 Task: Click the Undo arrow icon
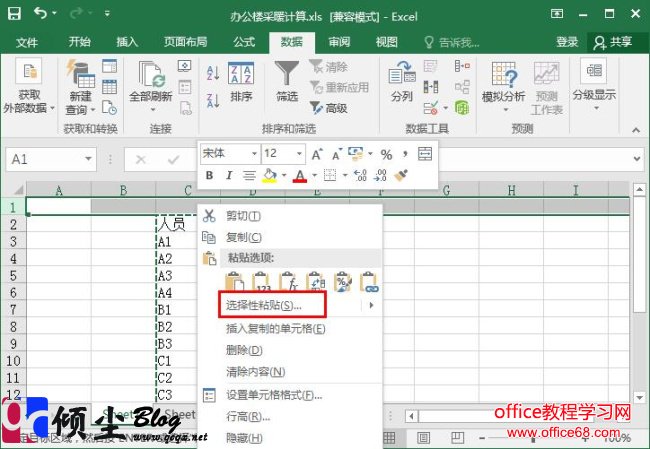pos(41,13)
